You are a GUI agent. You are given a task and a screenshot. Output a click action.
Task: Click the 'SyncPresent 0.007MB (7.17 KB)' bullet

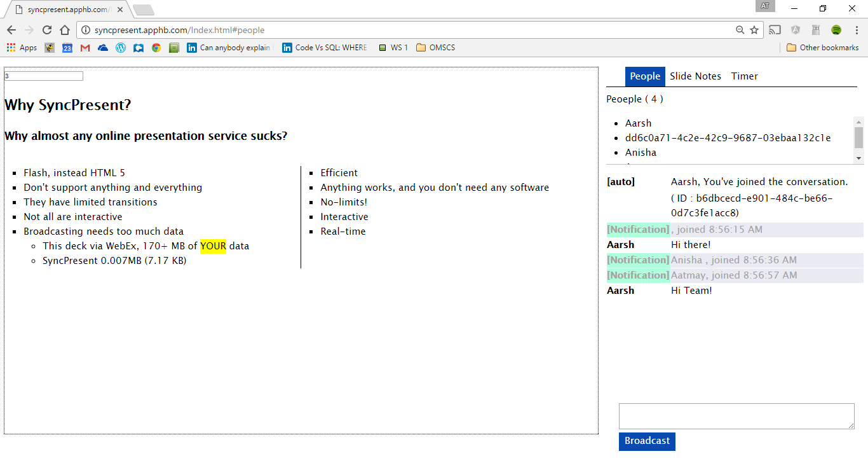pyautogui.click(x=114, y=261)
